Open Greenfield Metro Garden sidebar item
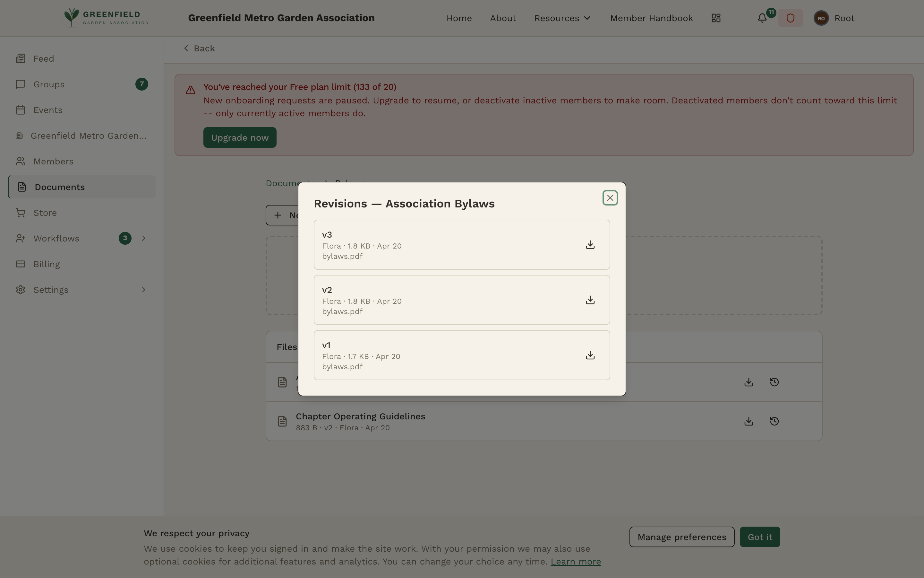 tap(82, 136)
